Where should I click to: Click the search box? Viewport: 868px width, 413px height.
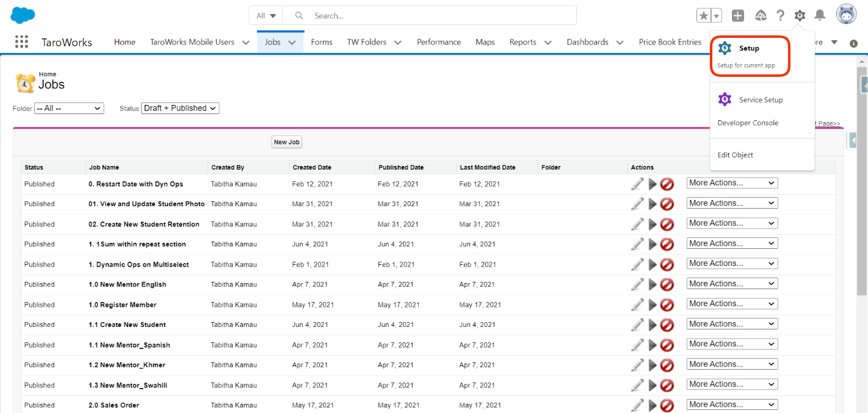click(430, 16)
